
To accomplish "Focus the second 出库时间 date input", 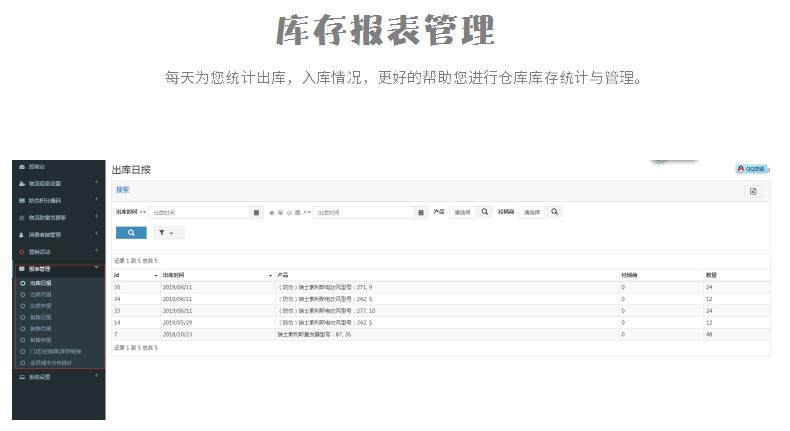I will pyautogui.click(x=364, y=213).
